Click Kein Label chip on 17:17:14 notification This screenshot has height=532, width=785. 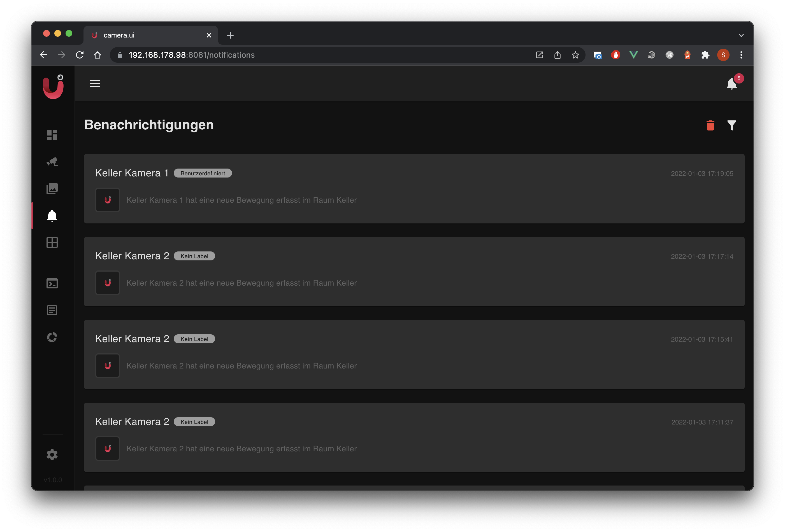194,256
